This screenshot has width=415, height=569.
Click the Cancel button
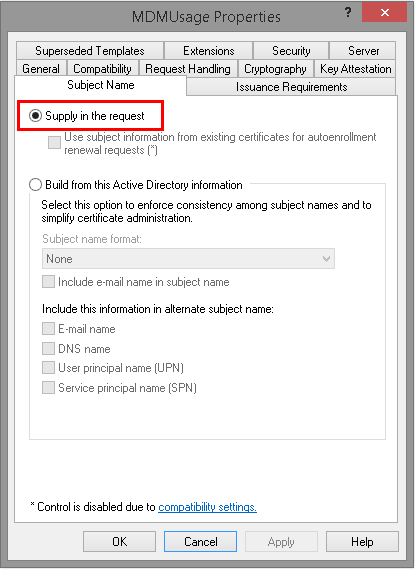point(201,542)
